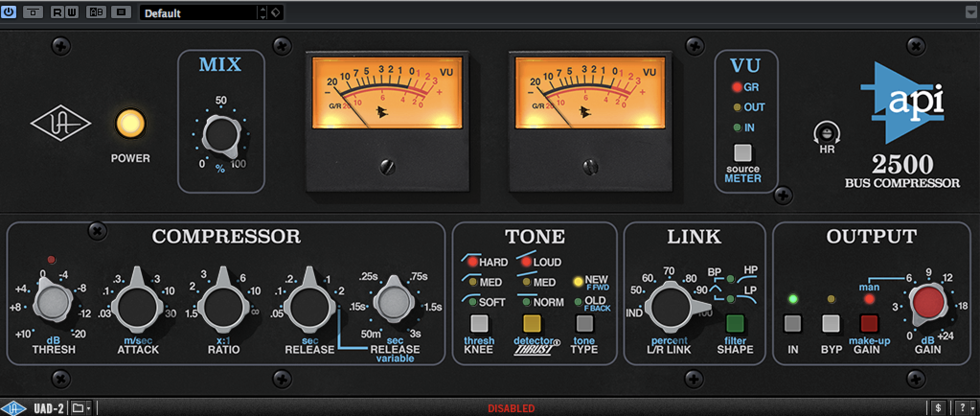Select the MED knee setting

pos(473,282)
